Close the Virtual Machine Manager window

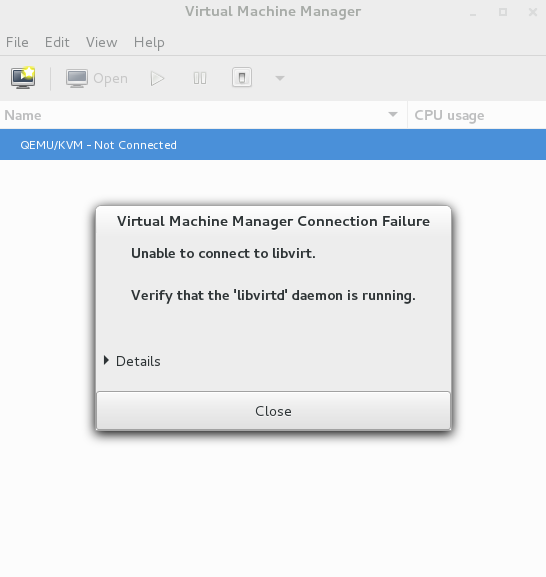pyautogui.click(x=532, y=12)
